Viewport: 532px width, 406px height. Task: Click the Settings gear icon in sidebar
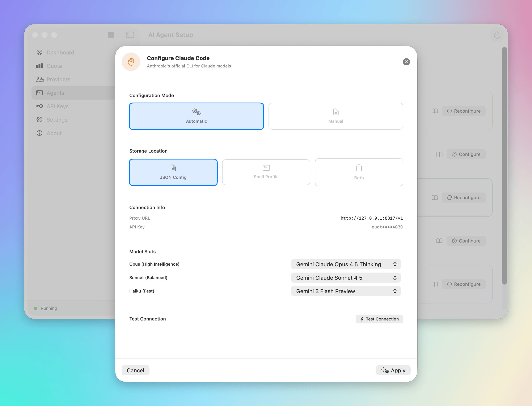click(39, 120)
